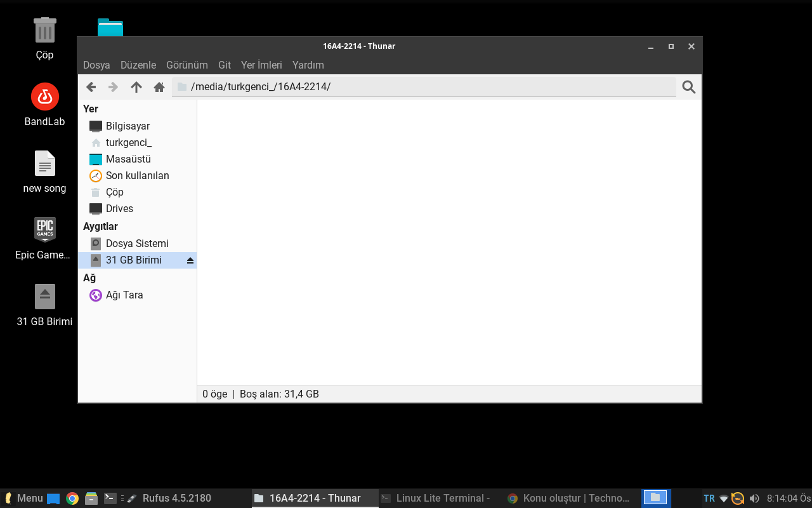The width and height of the screenshot is (812, 508).
Task: Open the Menu button in taskbar
Action: pos(23,498)
